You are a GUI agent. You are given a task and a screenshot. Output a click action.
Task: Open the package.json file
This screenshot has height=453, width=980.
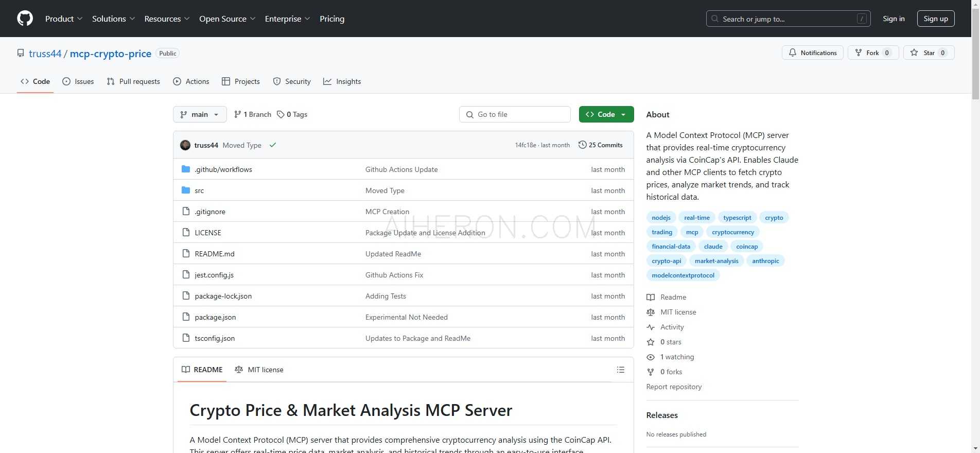coord(215,317)
